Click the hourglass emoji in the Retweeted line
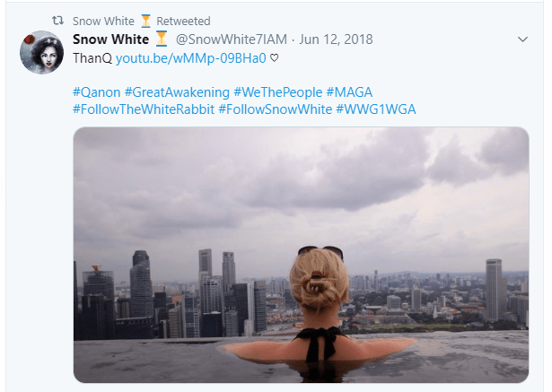 [146, 21]
